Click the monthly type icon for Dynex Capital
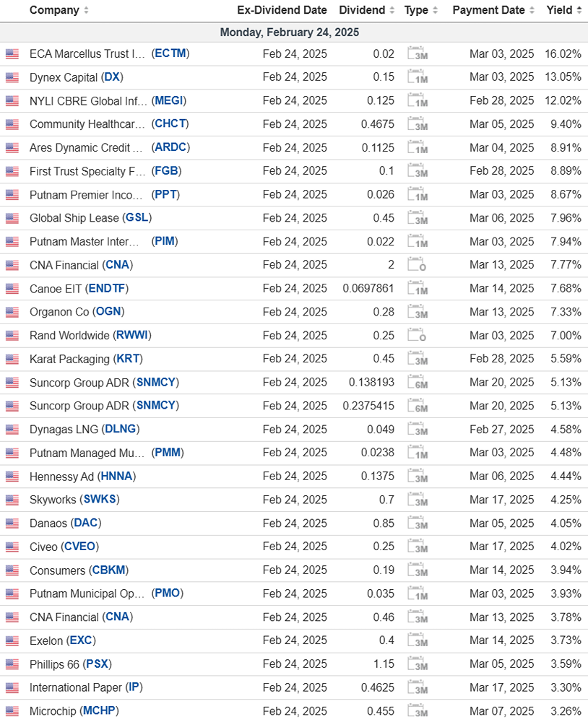This screenshot has height=722, width=588. 417,77
